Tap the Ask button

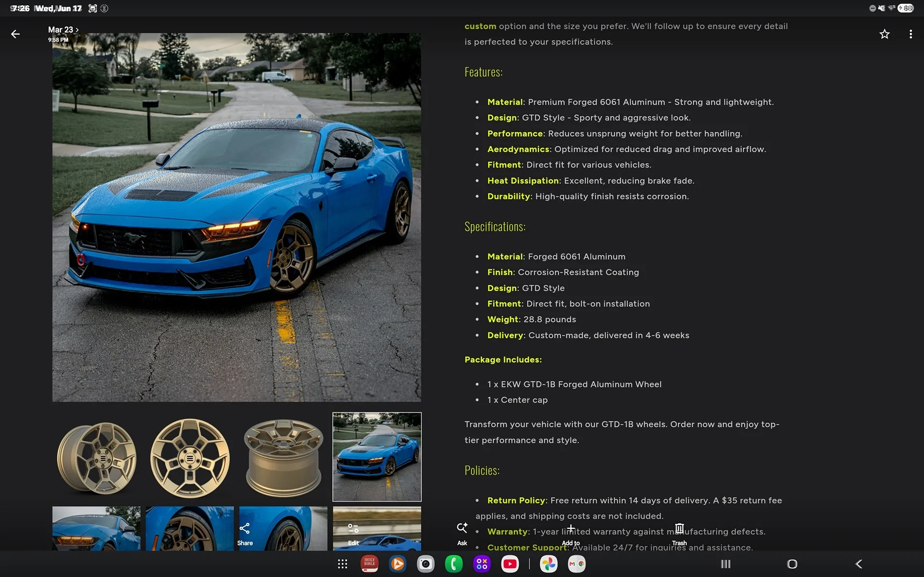pyautogui.click(x=462, y=534)
